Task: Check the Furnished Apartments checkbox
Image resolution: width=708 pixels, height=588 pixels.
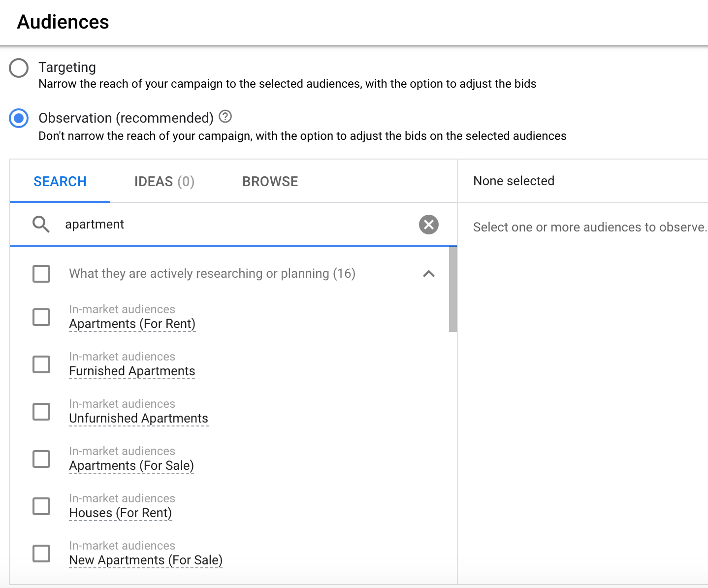Action: tap(41, 364)
